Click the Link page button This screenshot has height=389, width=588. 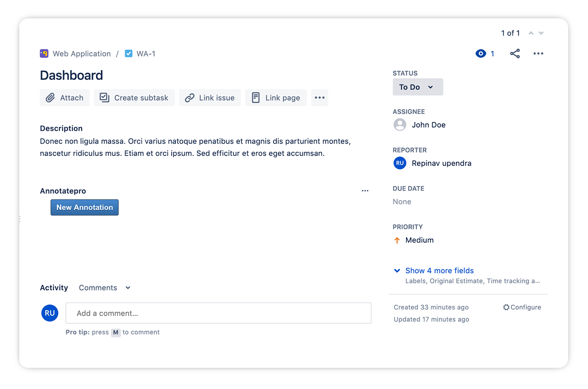click(x=276, y=97)
